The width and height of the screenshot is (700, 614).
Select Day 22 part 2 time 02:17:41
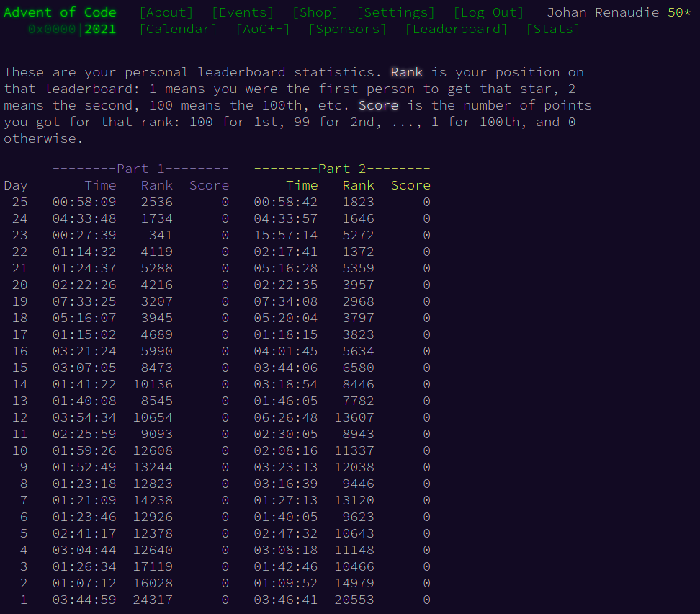pyautogui.click(x=286, y=252)
